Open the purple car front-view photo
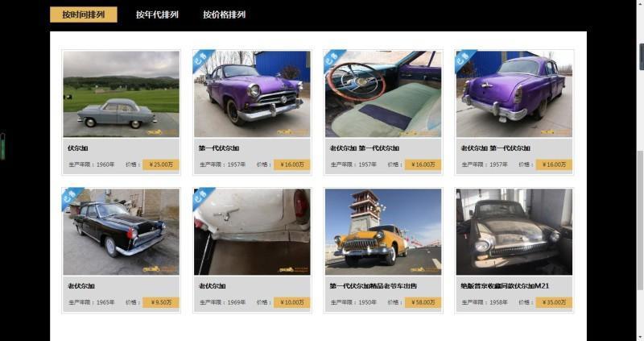Image resolution: width=644 pixels, height=341 pixels. (x=252, y=94)
